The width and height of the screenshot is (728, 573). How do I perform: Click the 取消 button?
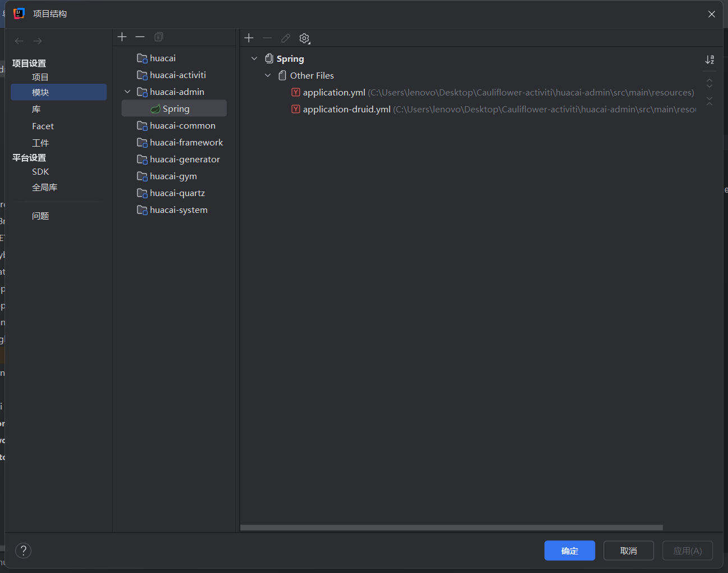coord(629,551)
